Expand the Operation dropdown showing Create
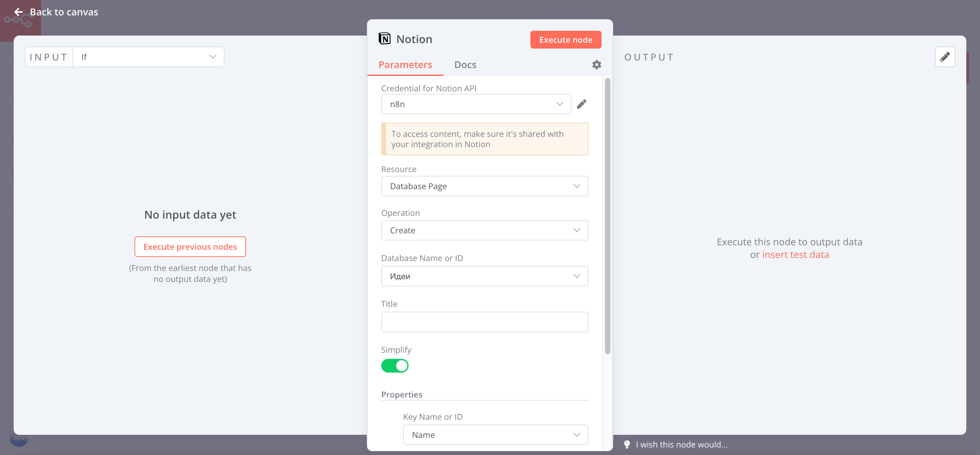Screen dimensions: 980x455 484,230
